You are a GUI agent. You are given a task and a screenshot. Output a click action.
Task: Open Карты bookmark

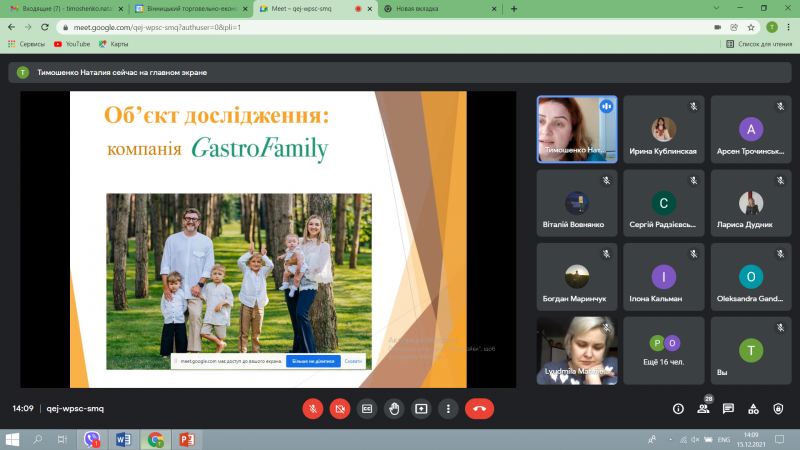click(113, 44)
